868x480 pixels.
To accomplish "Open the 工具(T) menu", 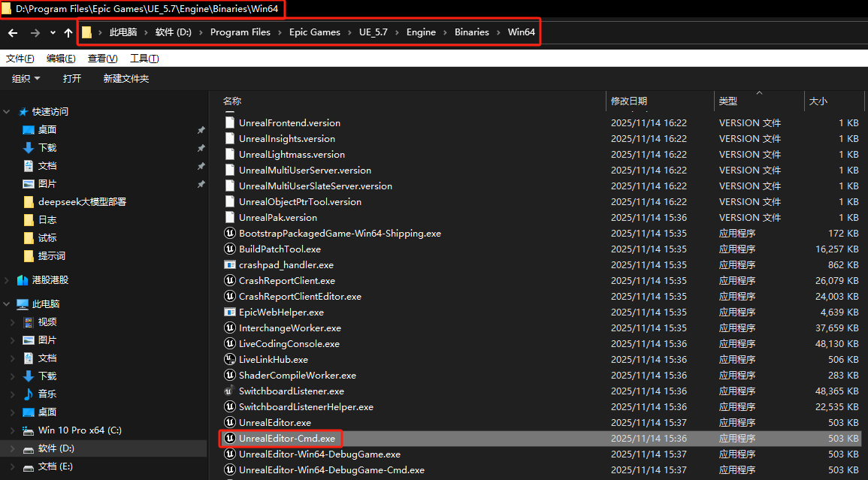I will pos(144,59).
